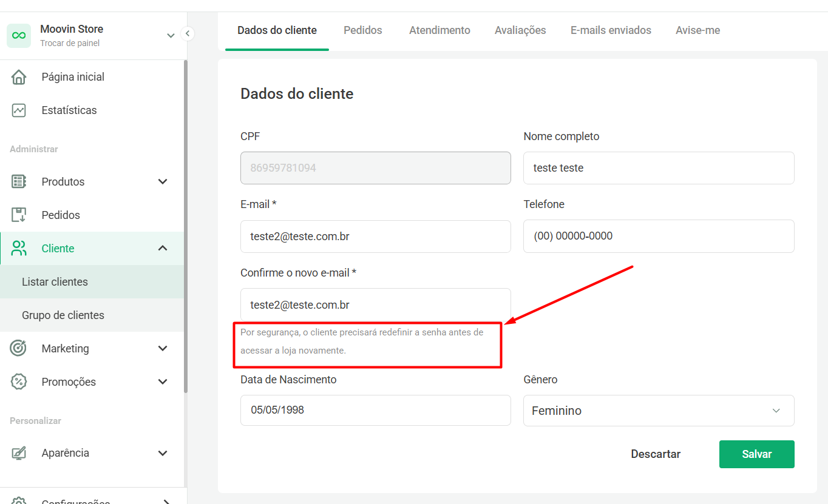This screenshot has height=504, width=828.
Task: Switch to the Dados do cliente tab
Action: tap(277, 30)
